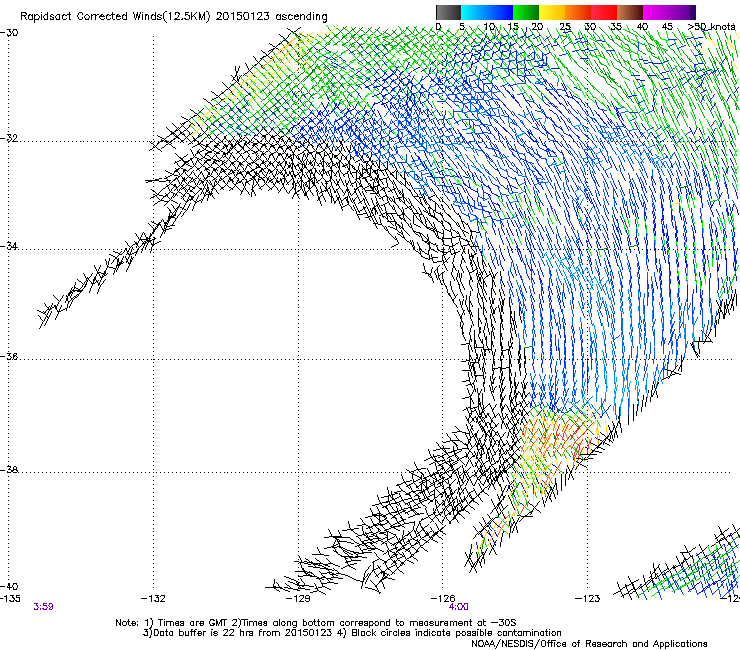Click the purple '3:59' time label
This screenshot has width=740, height=650.
[43, 607]
